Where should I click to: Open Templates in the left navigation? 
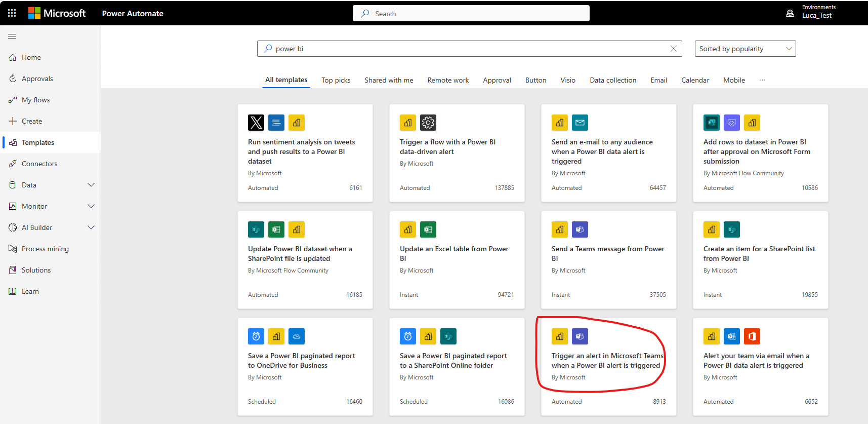51,142
